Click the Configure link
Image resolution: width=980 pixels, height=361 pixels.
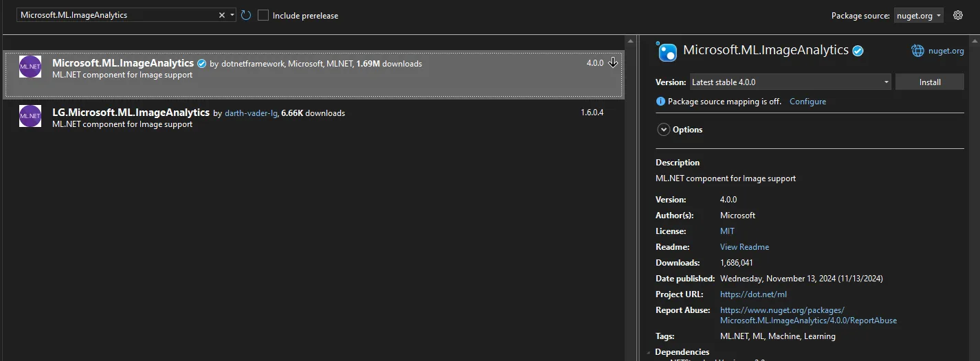[x=808, y=102]
